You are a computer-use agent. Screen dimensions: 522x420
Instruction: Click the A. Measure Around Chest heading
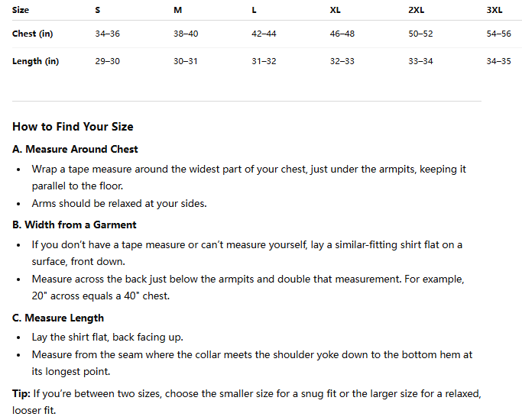pyautogui.click(x=75, y=149)
